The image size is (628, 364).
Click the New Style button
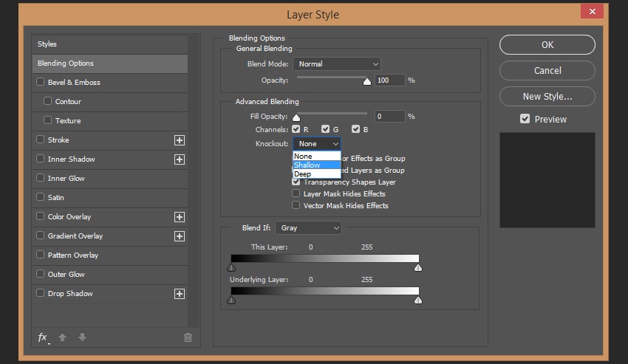coord(547,96)
